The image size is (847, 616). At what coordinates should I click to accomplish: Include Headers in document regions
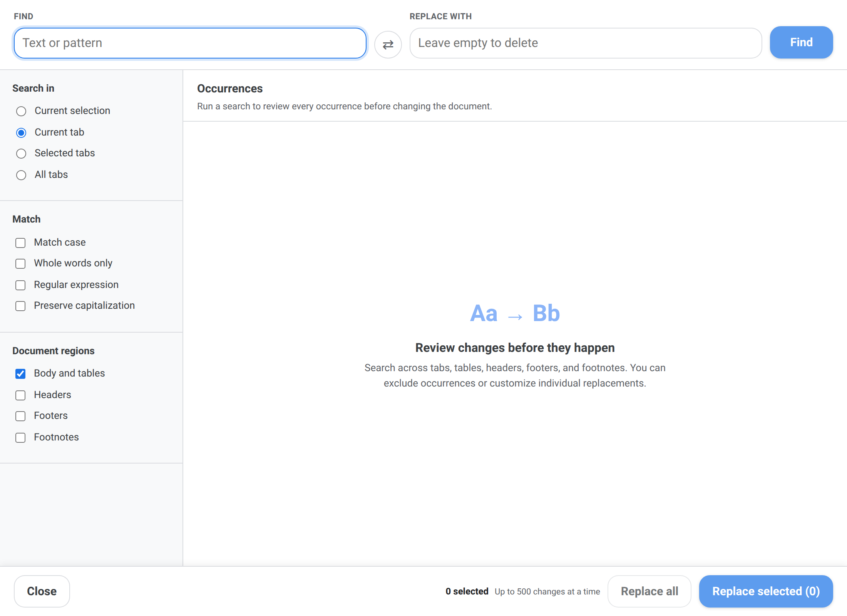pos(20,395)
